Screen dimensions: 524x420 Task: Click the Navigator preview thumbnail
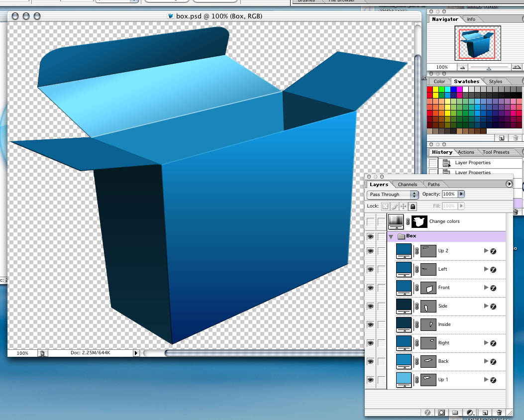tap(477, 42)
